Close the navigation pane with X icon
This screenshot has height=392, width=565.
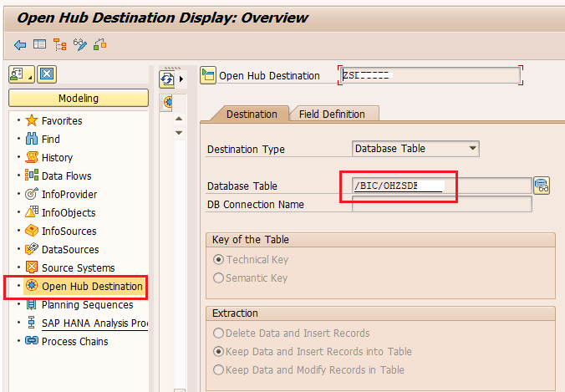click(47, 74)
